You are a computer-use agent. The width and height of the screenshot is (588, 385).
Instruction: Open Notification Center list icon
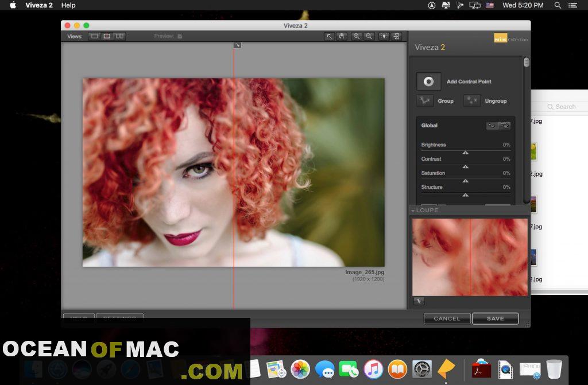[x=572, y=5]
